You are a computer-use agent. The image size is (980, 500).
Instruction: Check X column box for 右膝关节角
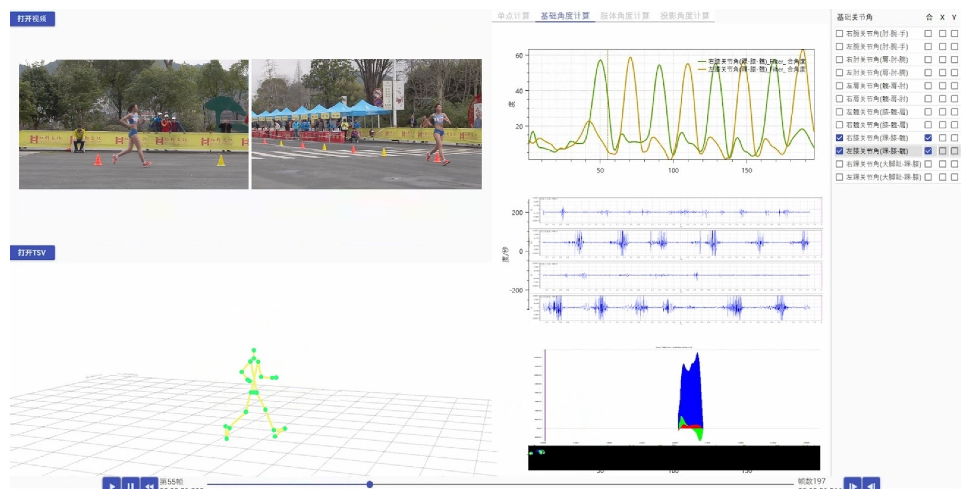(x=942, y=138)
